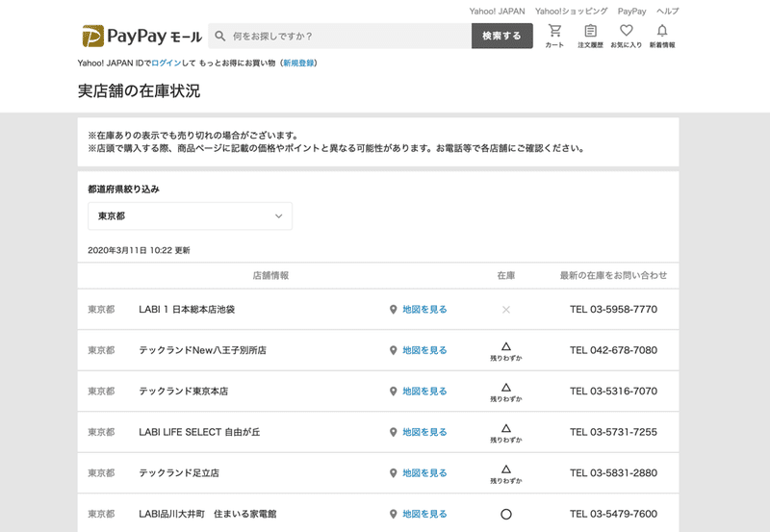770x532 pixels.
Task: Click triangle stock icon for LABI LIFE SELECT 自由が丘
Action: [506, 428]
